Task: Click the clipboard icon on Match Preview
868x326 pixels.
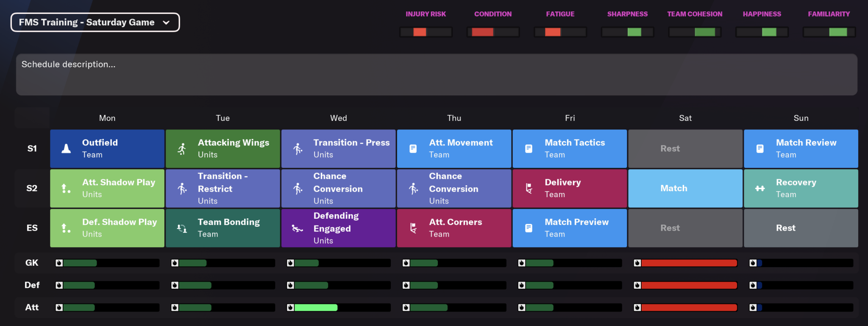Action: 529,228
